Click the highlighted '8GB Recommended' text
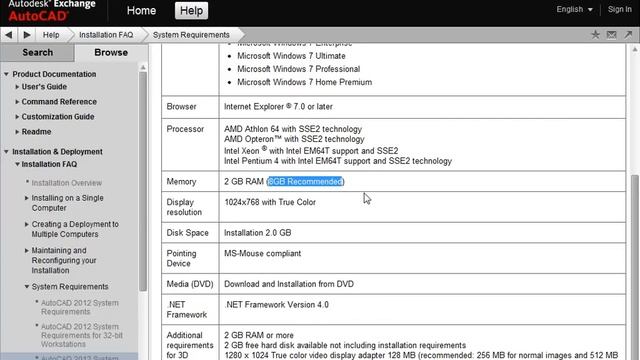Image resolution: width=640 pixels, height=360 pixels. pyautogui.click(x=305, y=182)
